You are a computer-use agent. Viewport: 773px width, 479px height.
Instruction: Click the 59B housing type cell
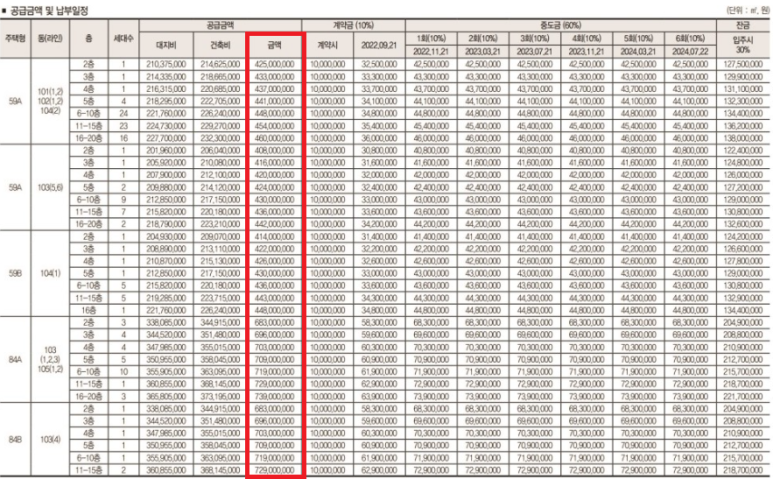coord(15,273)
